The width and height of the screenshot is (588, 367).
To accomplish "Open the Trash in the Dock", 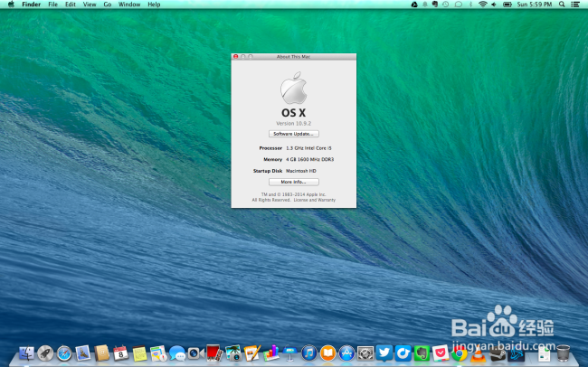I will [563, 353].
